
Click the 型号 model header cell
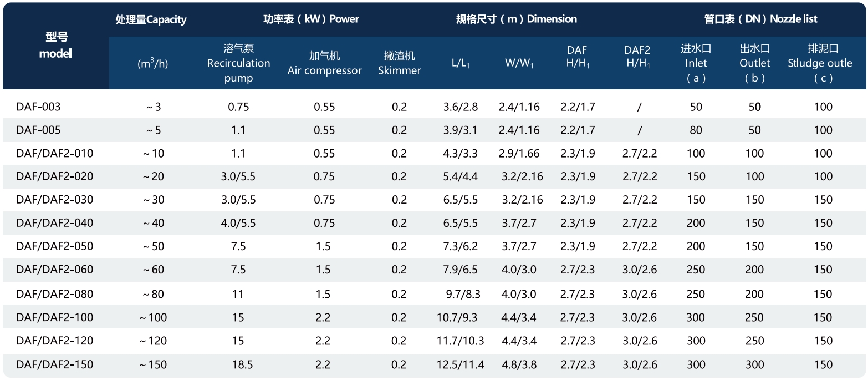pyautogui.click(x=55, y=45)
